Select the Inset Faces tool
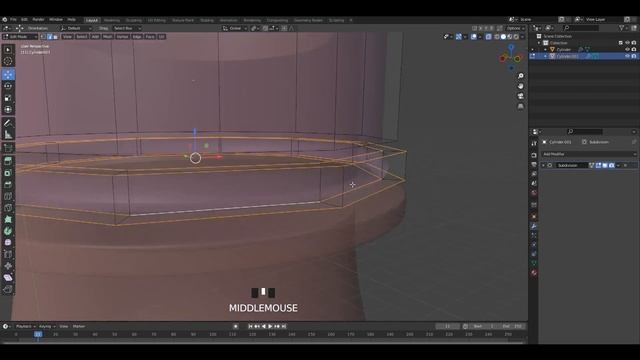Image resolution: width=640 pixels, height=360 pixels. [8, 173]
